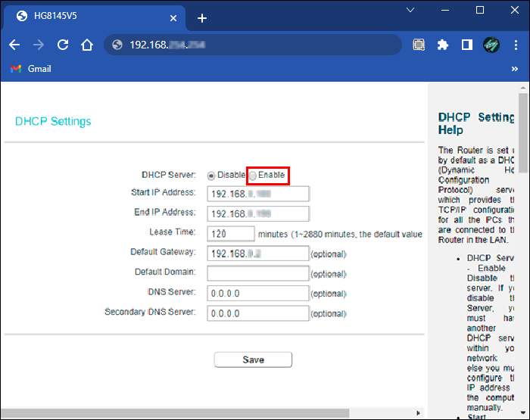The image size is (530, 420).
Task: Open the user profile avatar
Action: pos(491,45)
